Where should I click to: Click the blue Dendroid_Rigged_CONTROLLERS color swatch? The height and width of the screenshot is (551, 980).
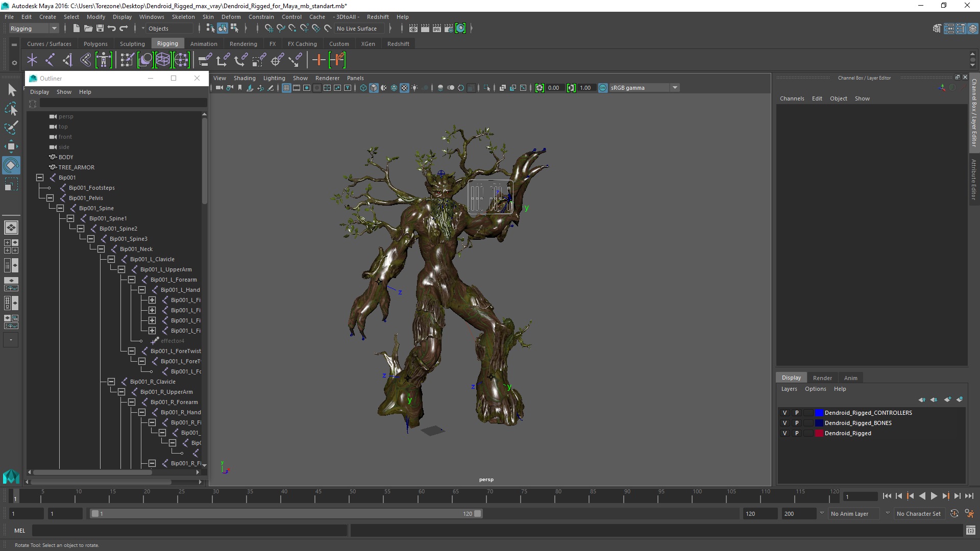pyautogui.click(x=819, y=413)
